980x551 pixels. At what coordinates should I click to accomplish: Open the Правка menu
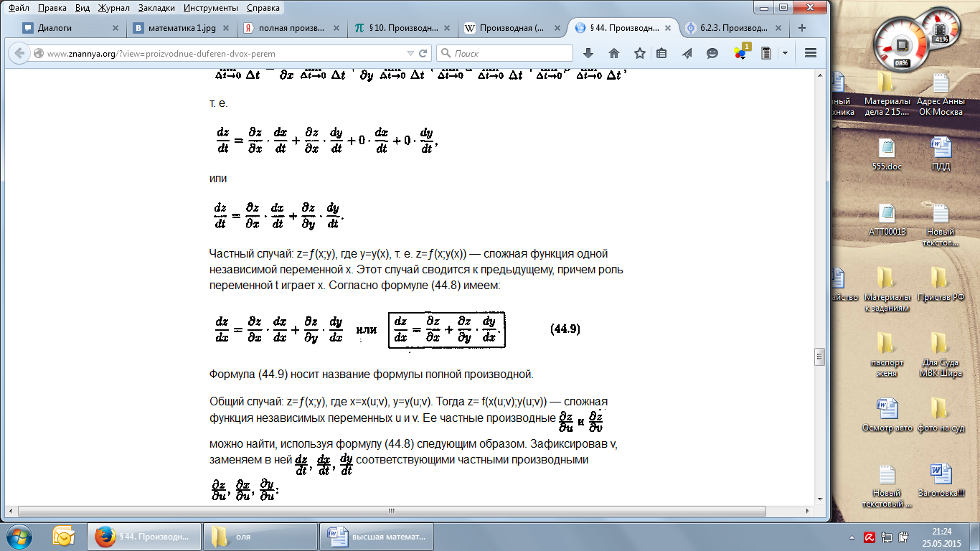(52, 8)
